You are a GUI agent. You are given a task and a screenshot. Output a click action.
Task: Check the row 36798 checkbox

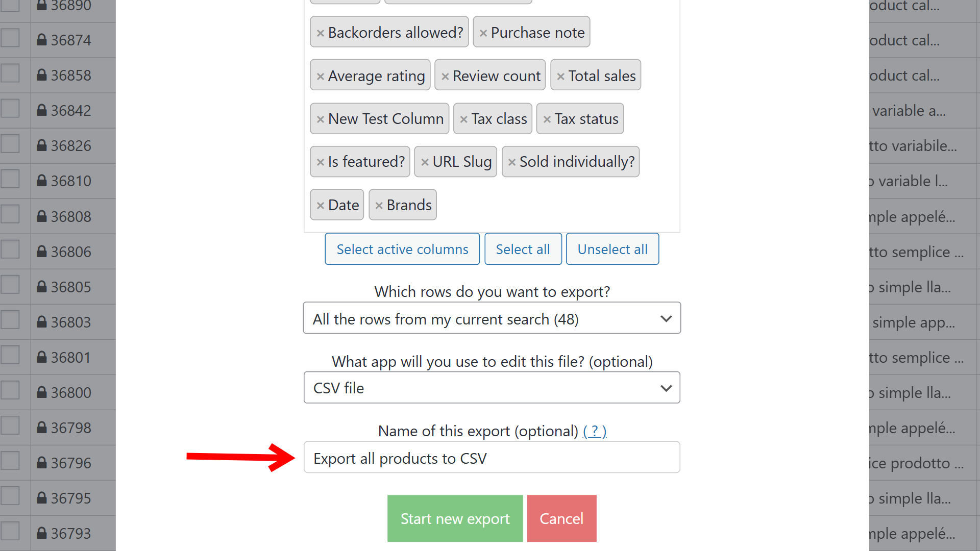point(10,426)
